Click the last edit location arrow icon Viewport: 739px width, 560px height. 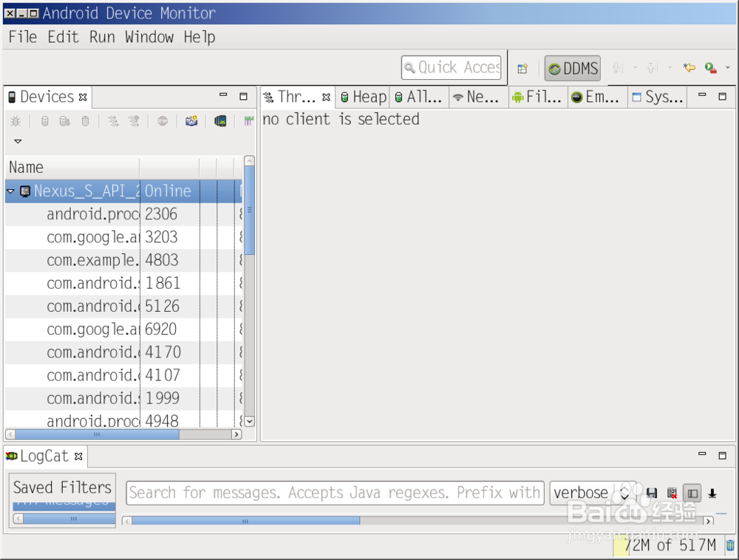tap(689, 68)
